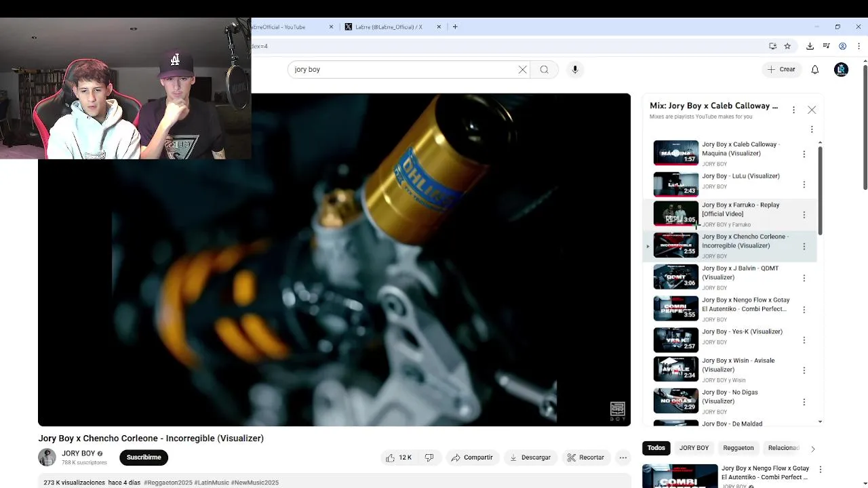Click the playlist panel scrollbar
This screenshot has width=868, height=488.
(x=820, y=191)
